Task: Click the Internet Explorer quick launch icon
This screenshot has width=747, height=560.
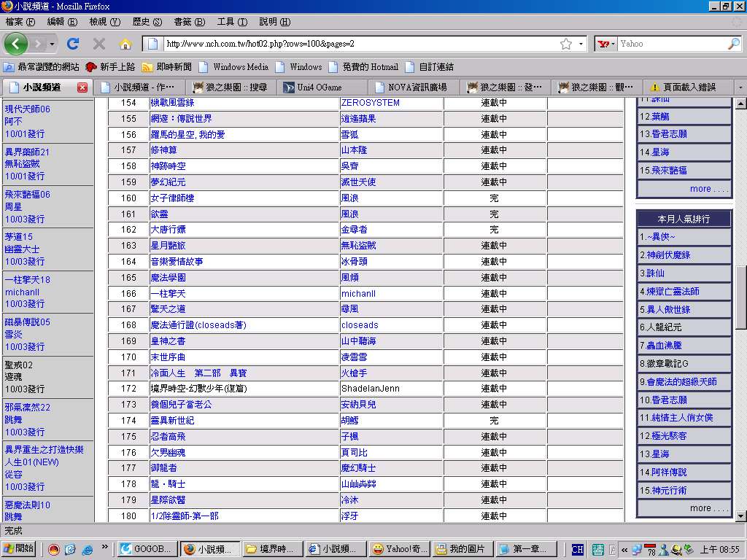Action: [88, 549]
